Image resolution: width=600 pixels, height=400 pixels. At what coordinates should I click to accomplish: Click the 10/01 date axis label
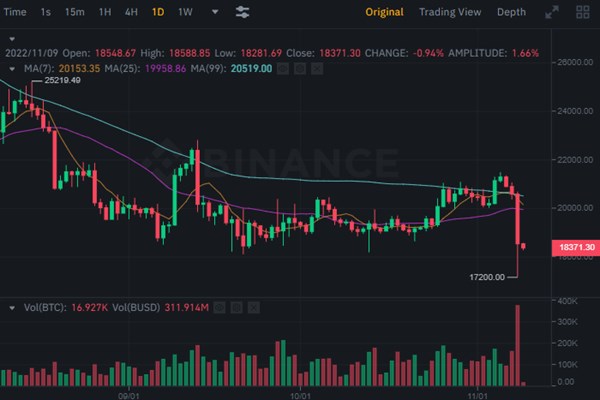300,396
